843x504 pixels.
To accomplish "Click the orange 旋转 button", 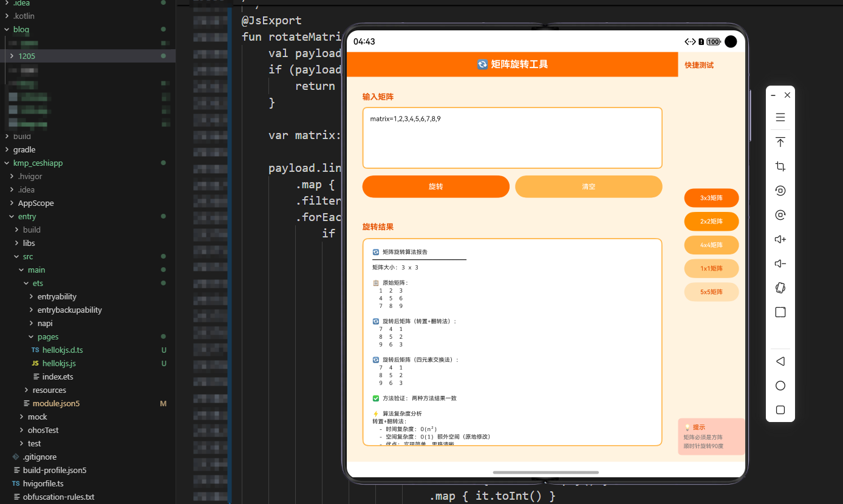I will pos(436,186).
